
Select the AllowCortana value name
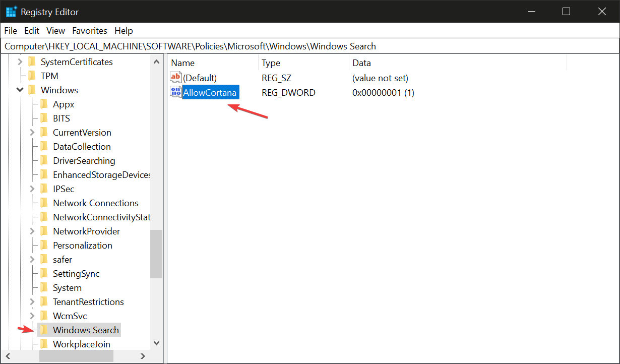[x=210, y=93]
